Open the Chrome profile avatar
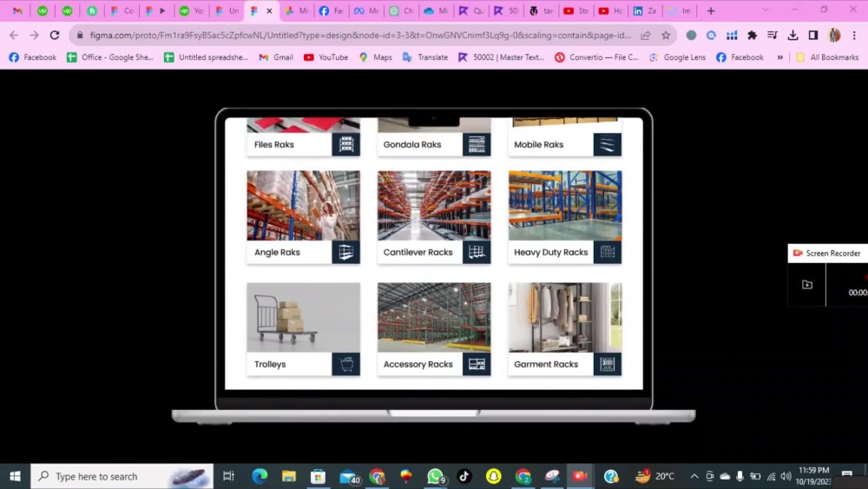Screen dimensions: 868x489 coord(834,35)
